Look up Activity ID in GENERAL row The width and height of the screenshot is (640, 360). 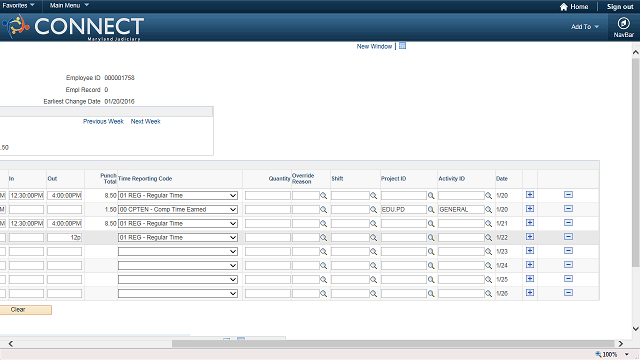point(489,210)
